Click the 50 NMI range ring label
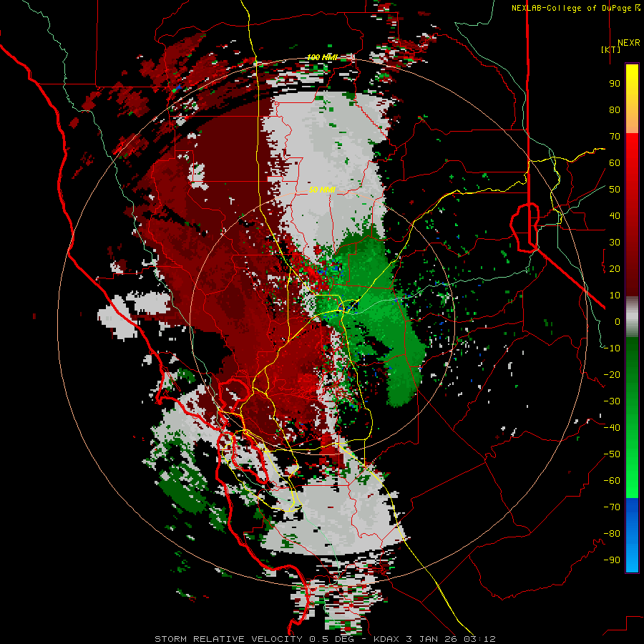The image size is (644, 644). pyautogui.click(x=322, y=190)
